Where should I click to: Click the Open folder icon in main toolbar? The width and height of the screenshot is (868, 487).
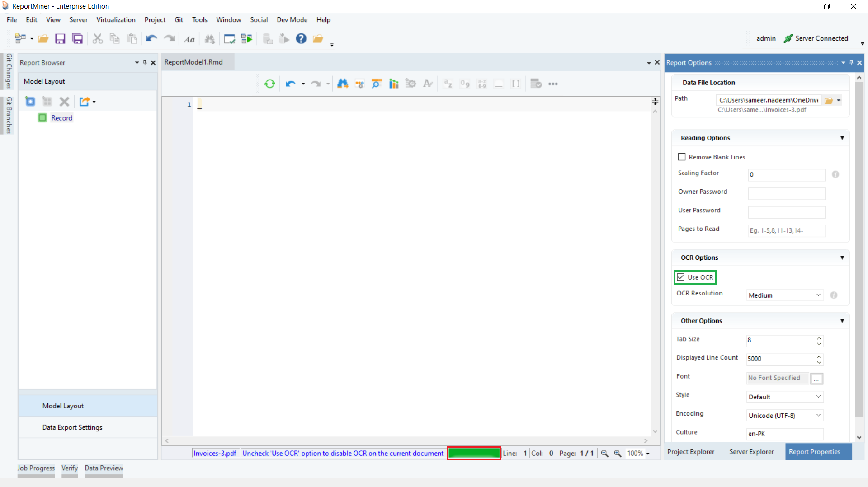[43, 39]
